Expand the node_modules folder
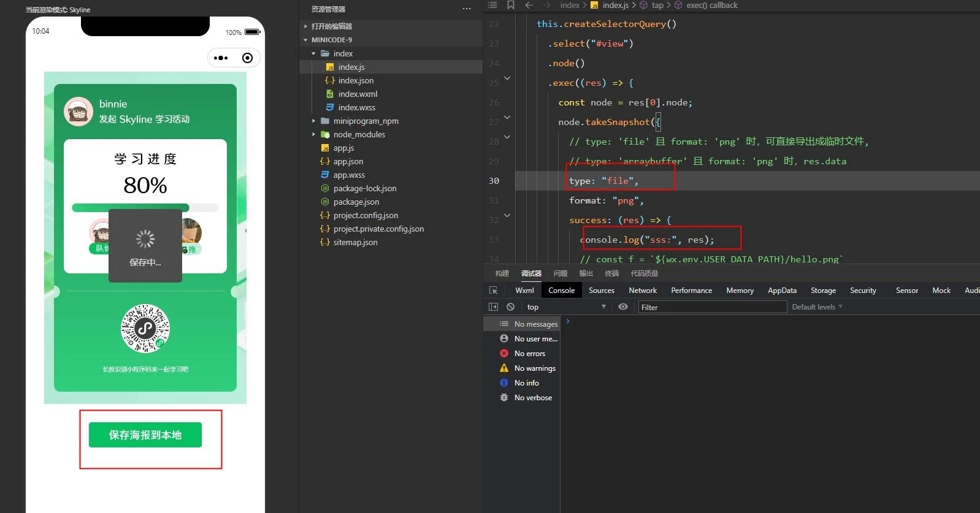Viewport: 980px width, 513px height. tap(391, 134)
